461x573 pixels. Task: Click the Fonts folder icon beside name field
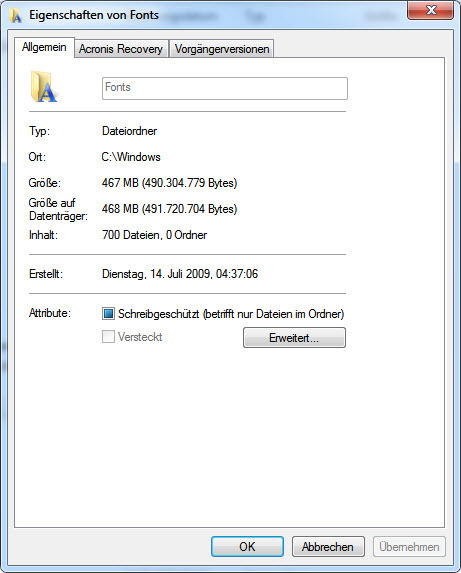[43, 86]
